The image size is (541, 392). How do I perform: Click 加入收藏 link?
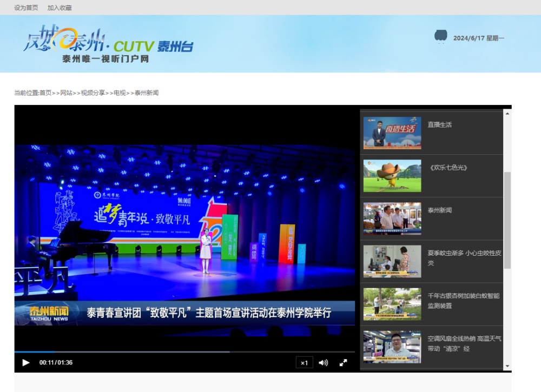pyautogui.click(x=60, y=8)
